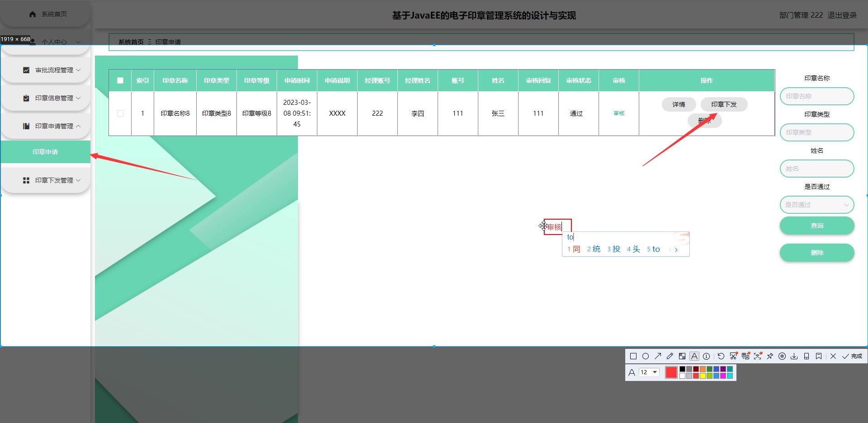Finish the screenshot with 完成
The image size is (868, 423).
852,356
